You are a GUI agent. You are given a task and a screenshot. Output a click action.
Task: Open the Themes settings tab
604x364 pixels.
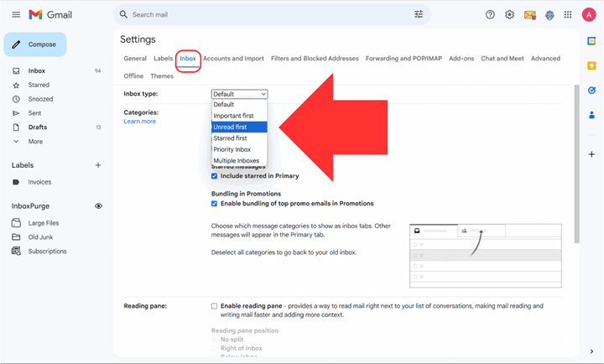click(162, 76)
